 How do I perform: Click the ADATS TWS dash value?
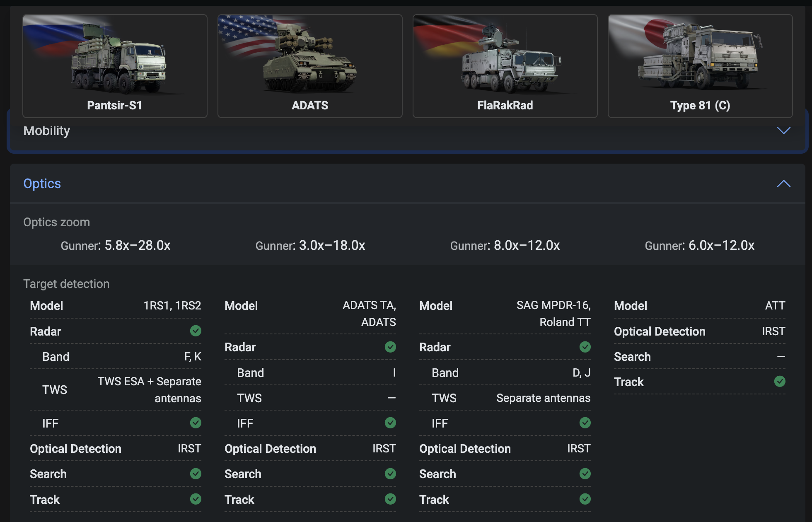(x=391, y=398)
